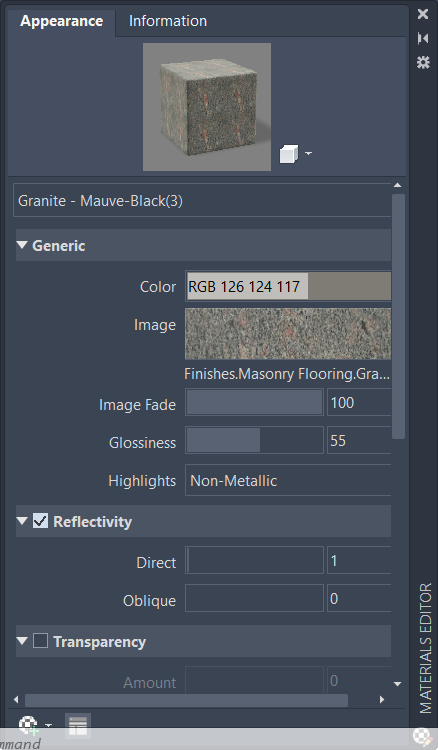Open the Materials Browser panel icon
Viewport: 438px width, 750px height.
coord(77,726)
